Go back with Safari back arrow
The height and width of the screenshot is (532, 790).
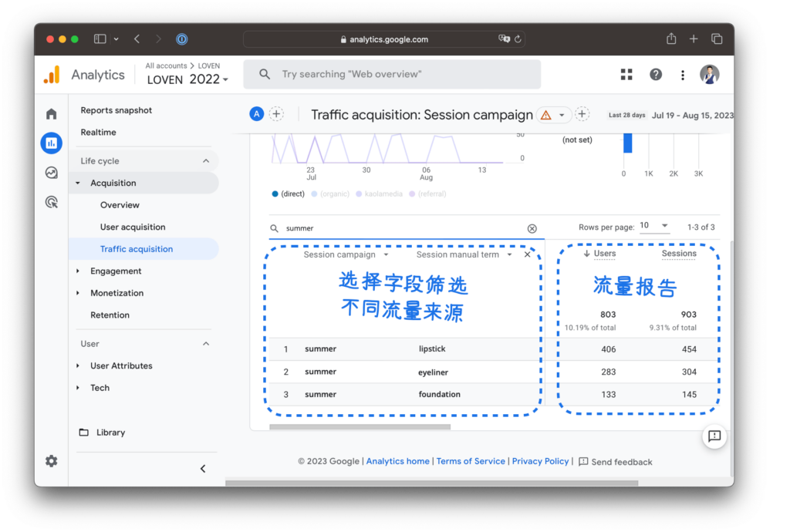click(x=137, y=39)
